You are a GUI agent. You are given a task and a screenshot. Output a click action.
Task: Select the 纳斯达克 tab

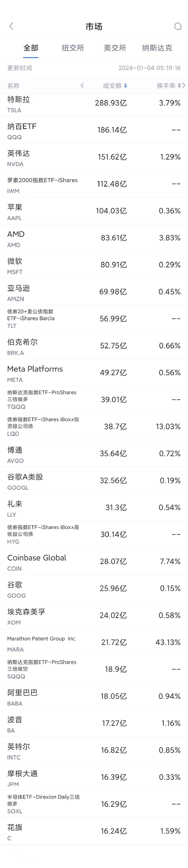coord(157,48)
